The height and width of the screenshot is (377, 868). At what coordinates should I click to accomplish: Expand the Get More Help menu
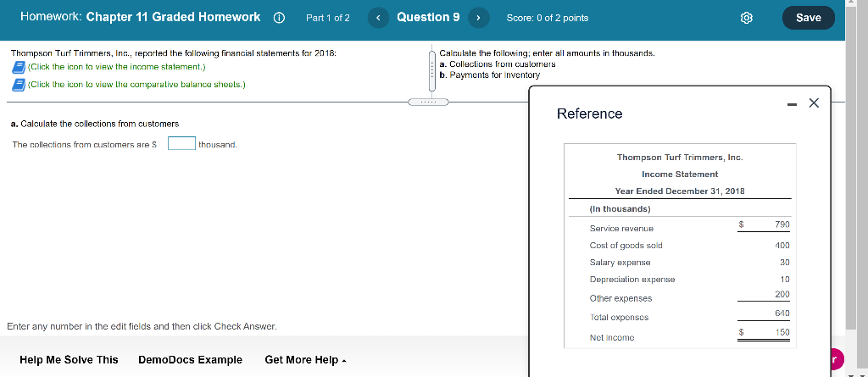click(x=305, y=360)
